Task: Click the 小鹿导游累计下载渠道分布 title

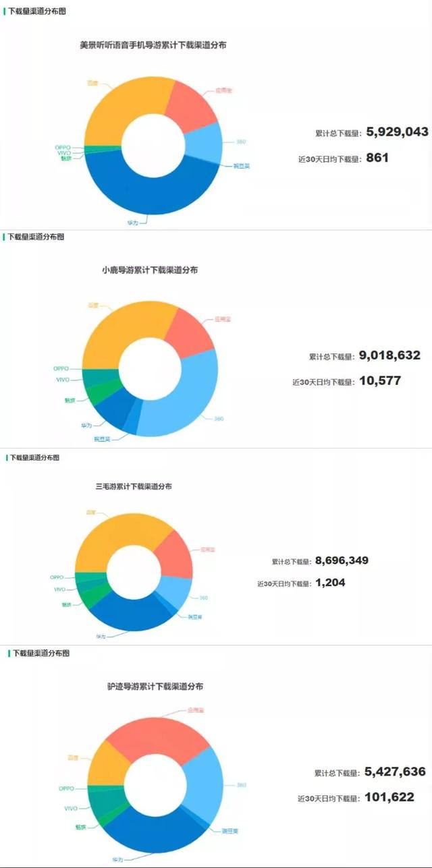Action: pos(150,270)
